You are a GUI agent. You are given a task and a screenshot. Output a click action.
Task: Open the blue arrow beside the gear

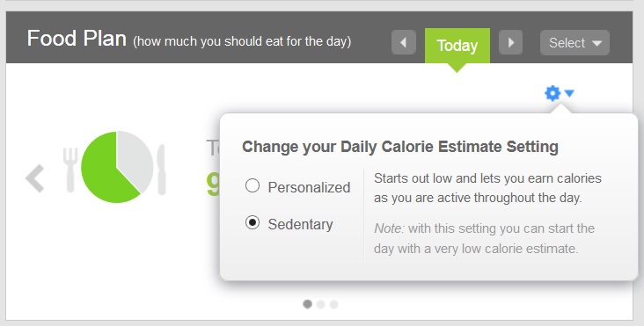(x=569, y=93)
